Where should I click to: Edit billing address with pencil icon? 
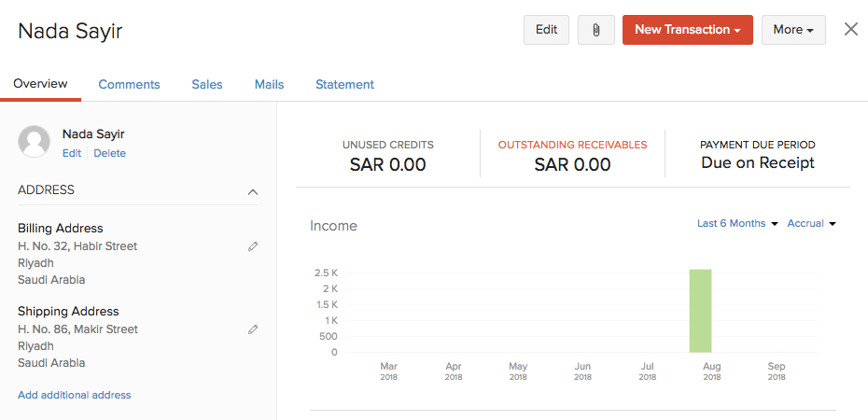click(x=253, y=246)
